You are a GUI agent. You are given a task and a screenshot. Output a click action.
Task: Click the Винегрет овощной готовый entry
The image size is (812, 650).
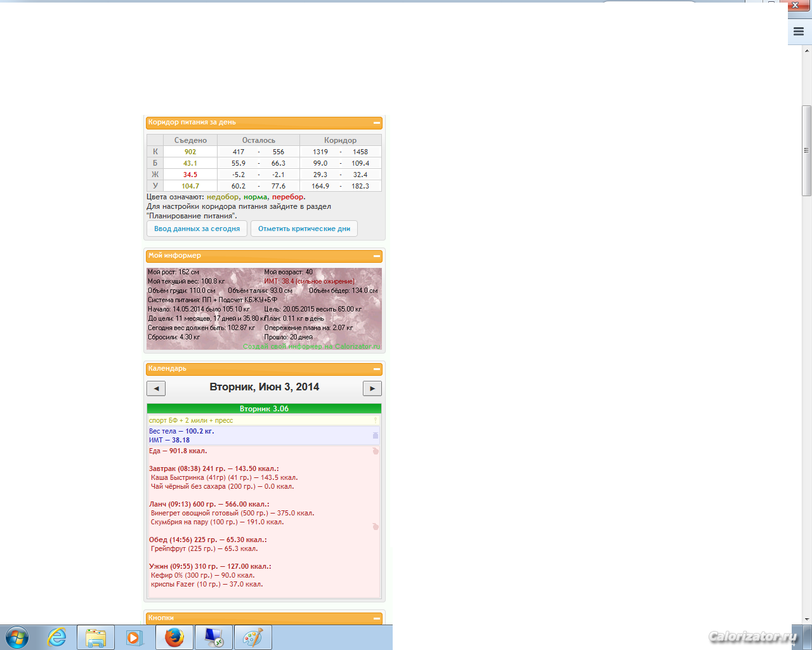(x=232, y=513)
